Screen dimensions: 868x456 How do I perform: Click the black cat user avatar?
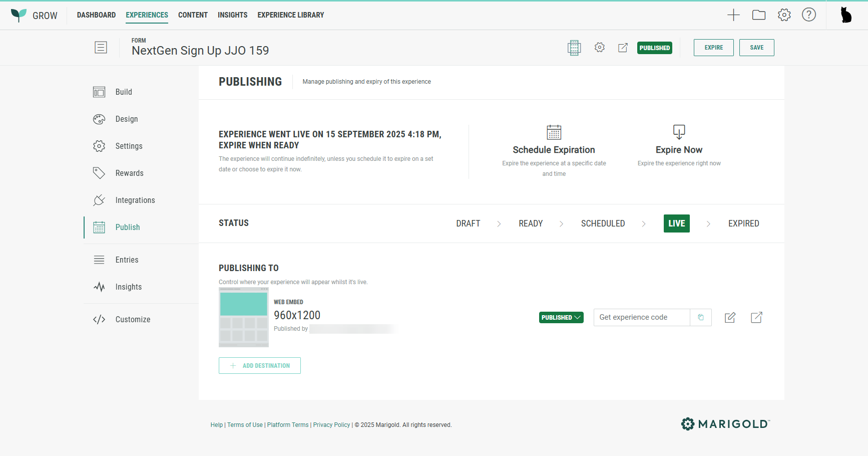point(846,15)
